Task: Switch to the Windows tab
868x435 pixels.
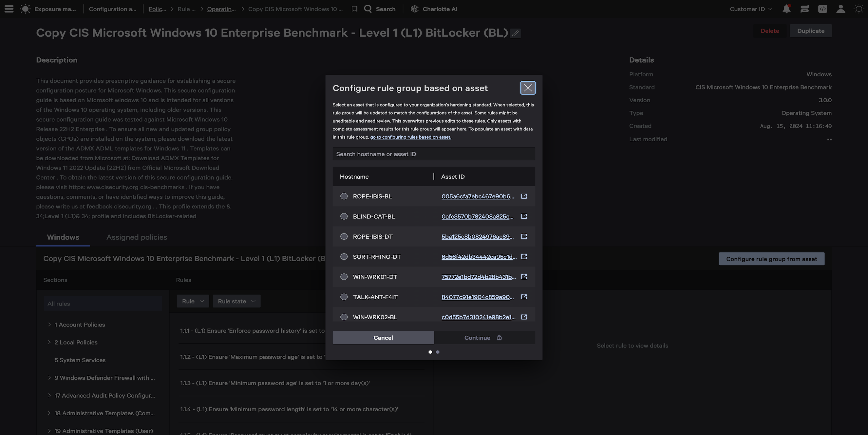Action: (x=63, y=237)
